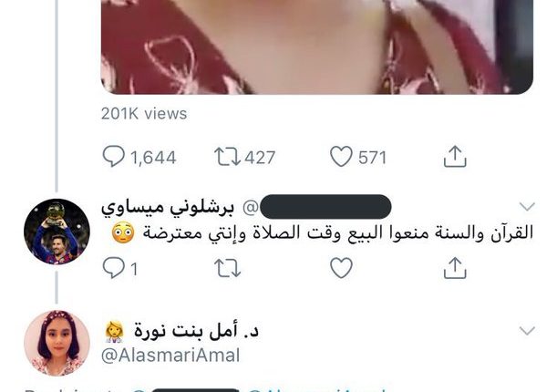
Task: Retweet the tweet with 427 retweets
Action: coord(227,157)
